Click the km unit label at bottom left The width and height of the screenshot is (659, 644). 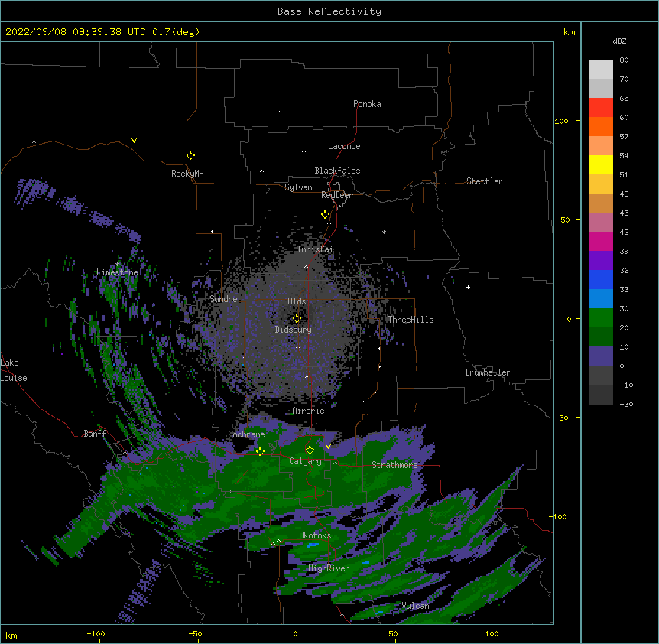11,636
